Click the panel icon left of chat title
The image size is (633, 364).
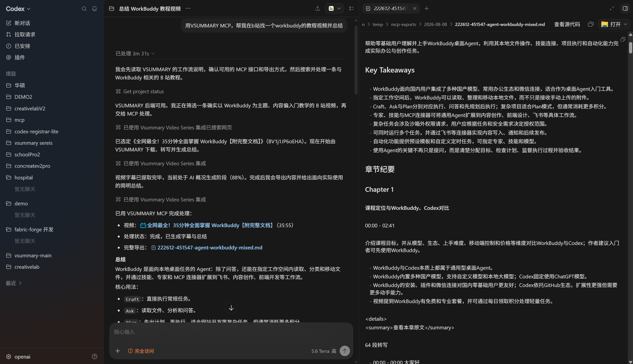111,9
